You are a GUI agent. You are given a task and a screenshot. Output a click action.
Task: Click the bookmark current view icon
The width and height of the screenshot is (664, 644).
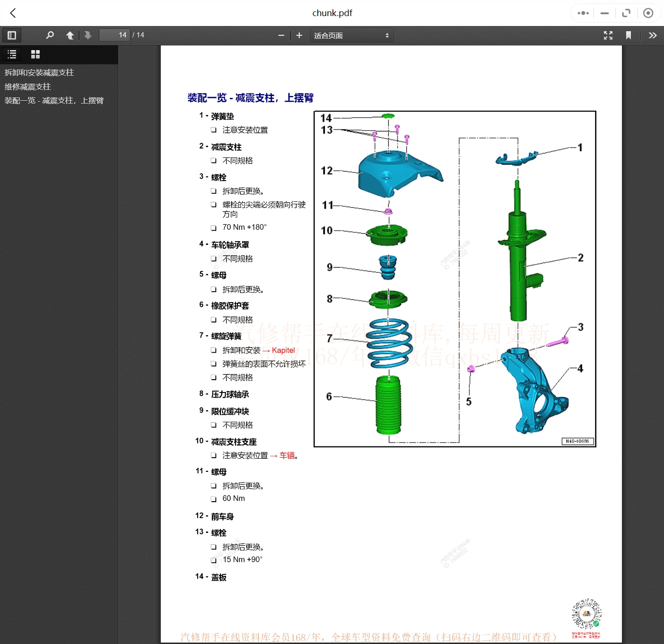(x=628, y=35)
